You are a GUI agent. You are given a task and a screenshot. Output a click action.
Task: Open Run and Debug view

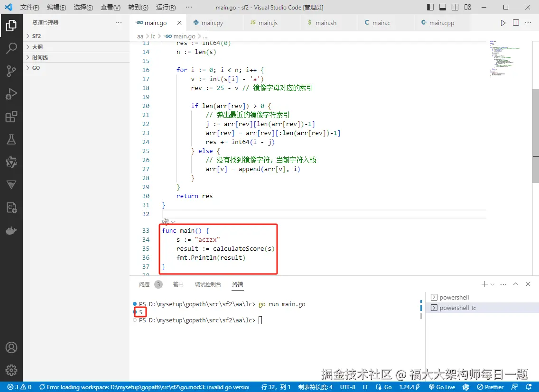click(11, 94)
